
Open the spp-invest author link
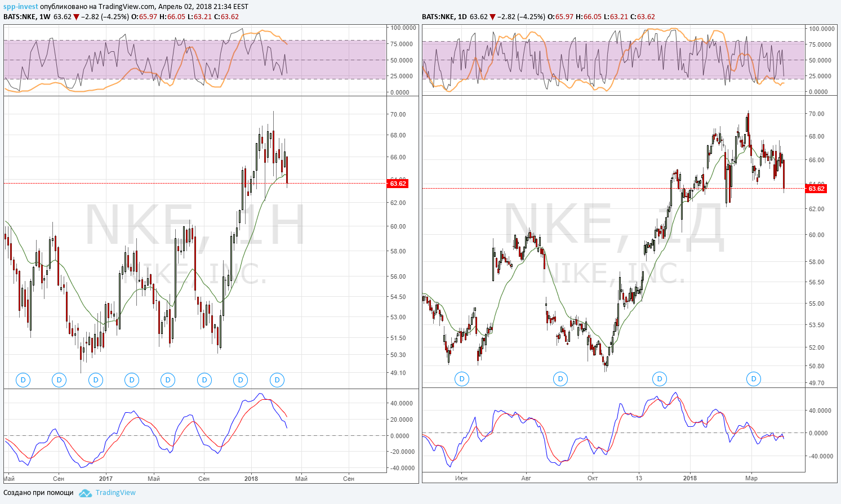tap(21, 7)
